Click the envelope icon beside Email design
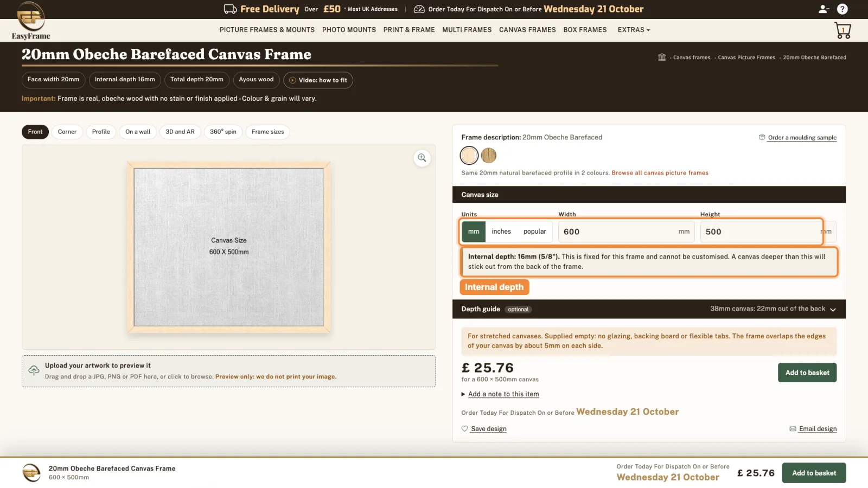 [x=793, y=429]
